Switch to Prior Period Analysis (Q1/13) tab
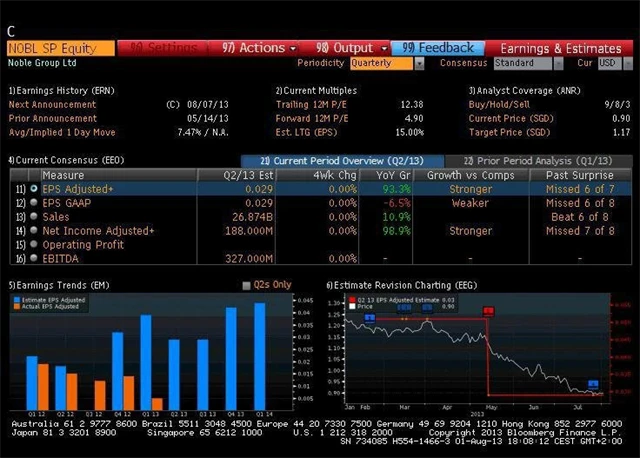This screenshot has height=458, width=640. tap(538, 161)
